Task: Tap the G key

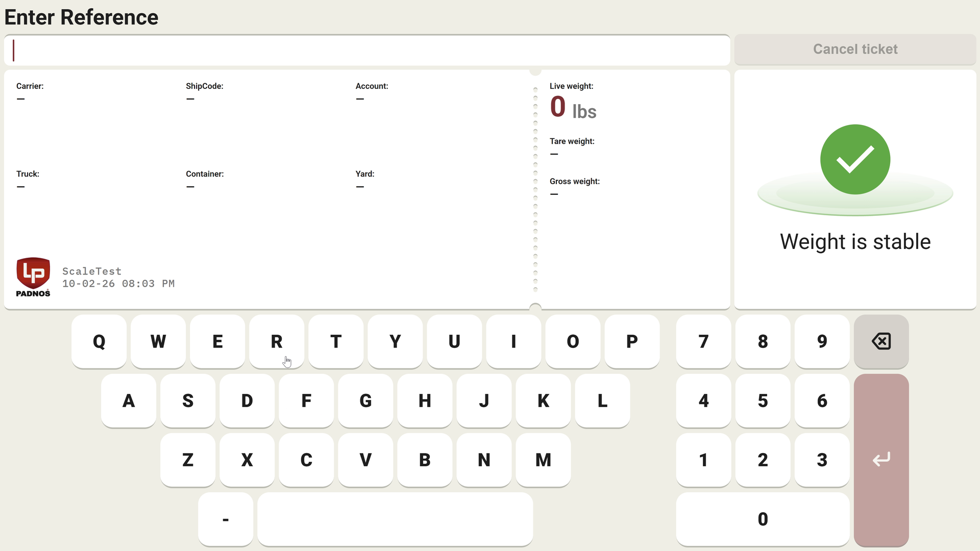Action: 365,400
